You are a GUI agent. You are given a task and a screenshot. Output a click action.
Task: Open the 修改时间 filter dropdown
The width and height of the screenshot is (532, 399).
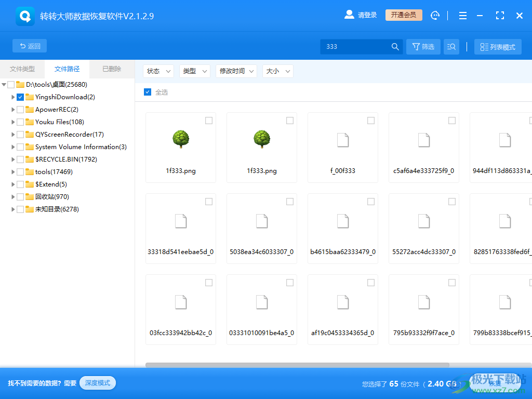[236, 71]
